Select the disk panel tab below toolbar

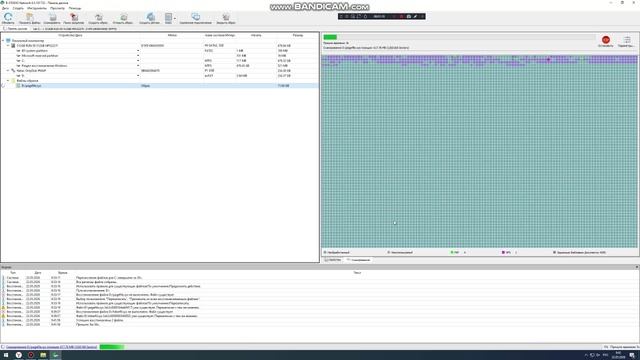[x=16, y=29]
